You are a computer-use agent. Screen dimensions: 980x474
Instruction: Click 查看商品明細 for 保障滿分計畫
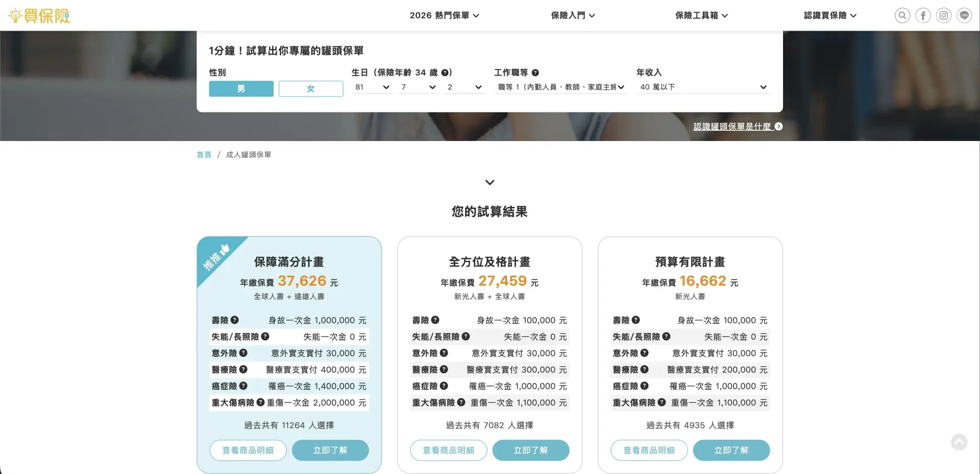(248, 450)
